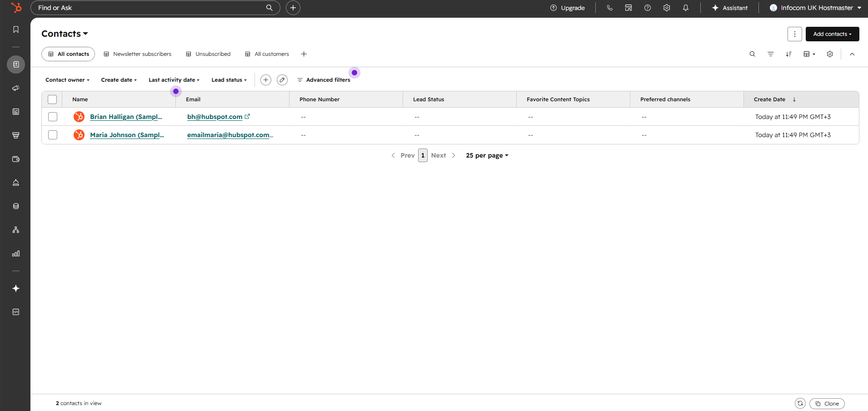
Task: Open the Settings gear in top bar
Action: [667, 8]
